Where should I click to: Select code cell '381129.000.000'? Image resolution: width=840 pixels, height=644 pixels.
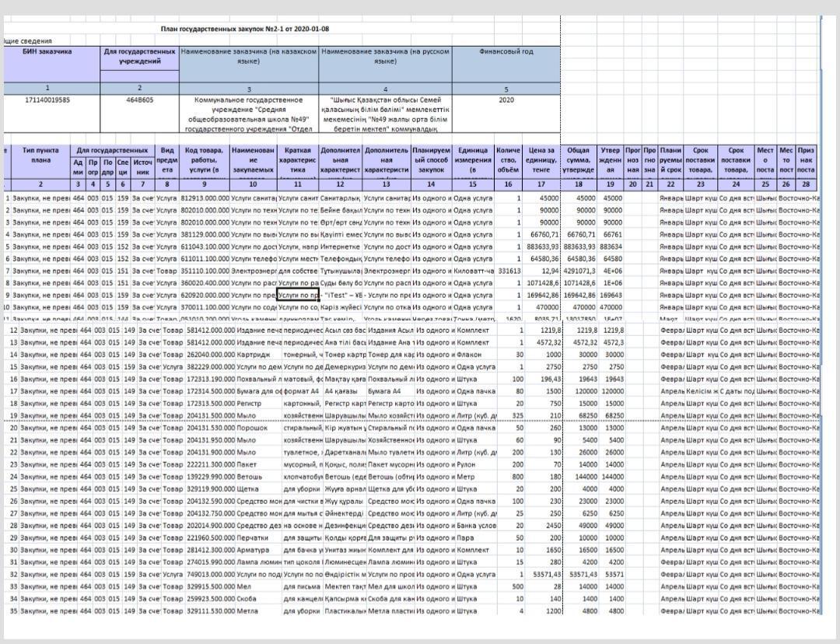[x=204, y=235]
